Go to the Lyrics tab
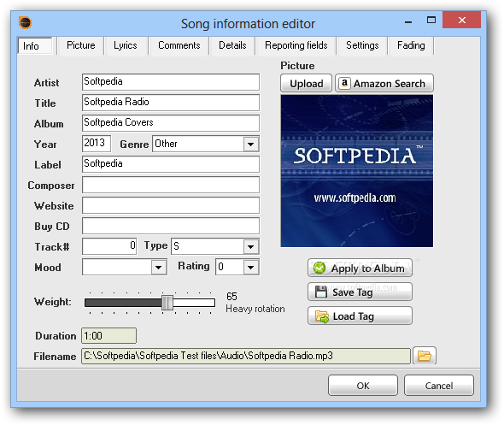 pos(126,45)
